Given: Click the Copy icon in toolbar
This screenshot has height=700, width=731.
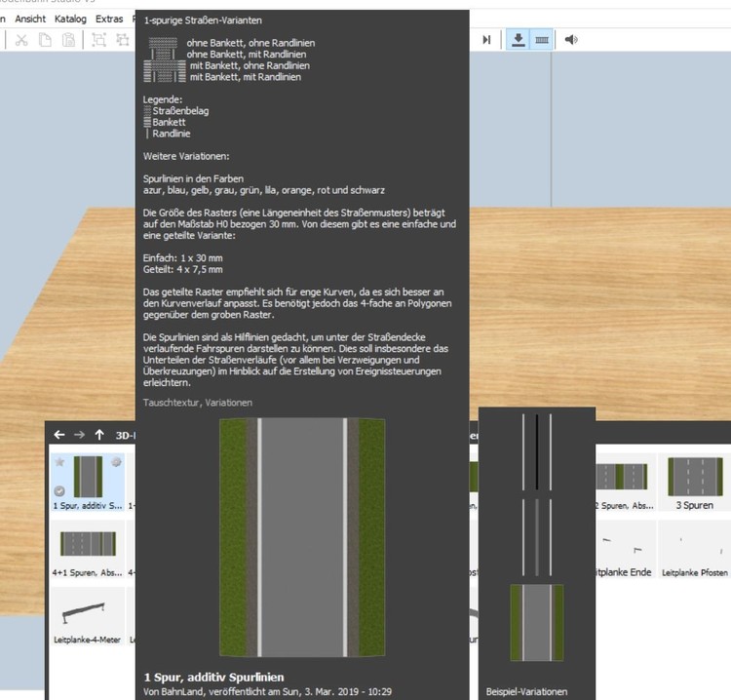Looking at the screenshot, I should 45,40.
